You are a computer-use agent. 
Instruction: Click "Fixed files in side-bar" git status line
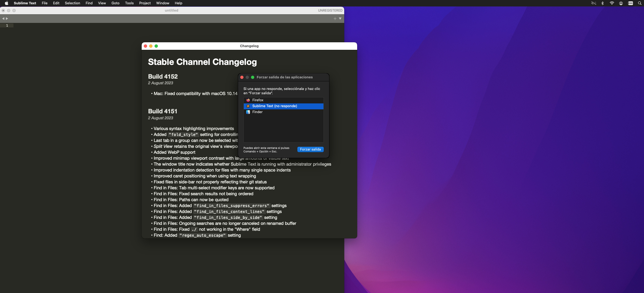210,182
